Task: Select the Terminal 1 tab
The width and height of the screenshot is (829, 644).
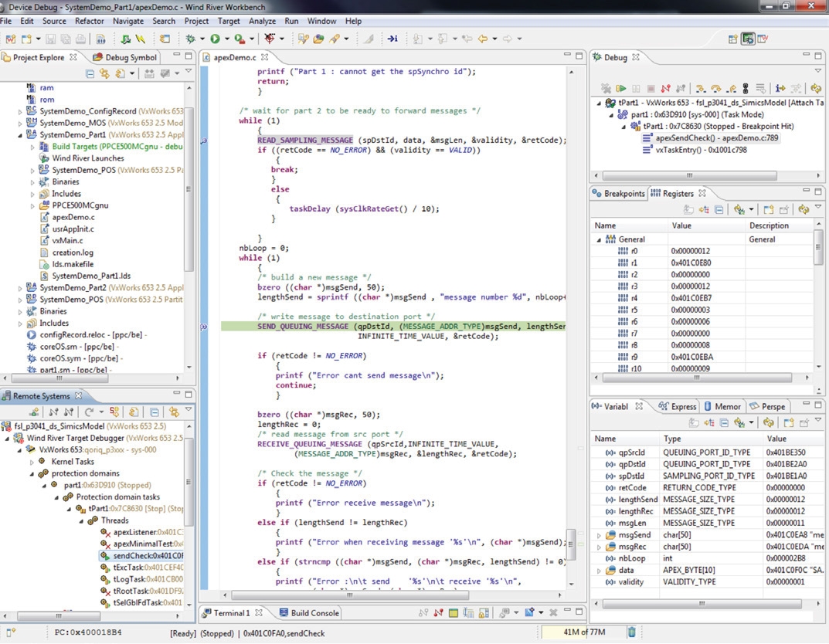Action: 233,613
